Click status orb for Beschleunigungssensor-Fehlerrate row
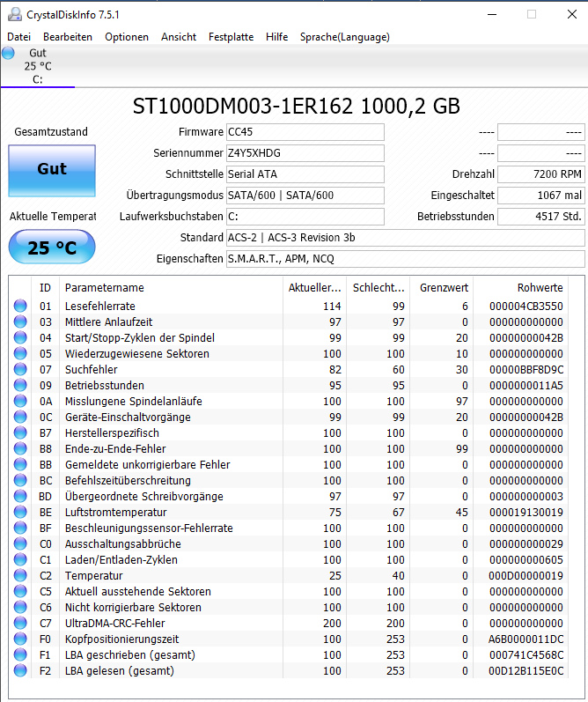The height and width of the screenshot is (702, 588). click(x=20, y=528)
